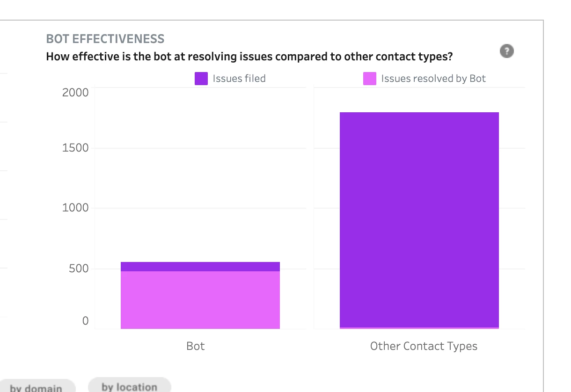Image resolution: width=571 pixels, height=392 pixels.
Task: Click the help question mark icon
Action: click(x=507, y=51)
